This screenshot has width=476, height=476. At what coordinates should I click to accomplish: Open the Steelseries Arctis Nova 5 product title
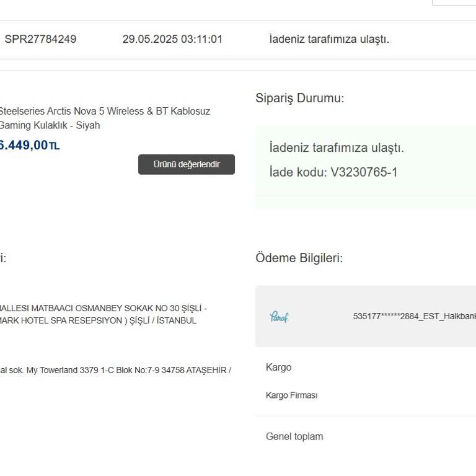pos(104,112)
